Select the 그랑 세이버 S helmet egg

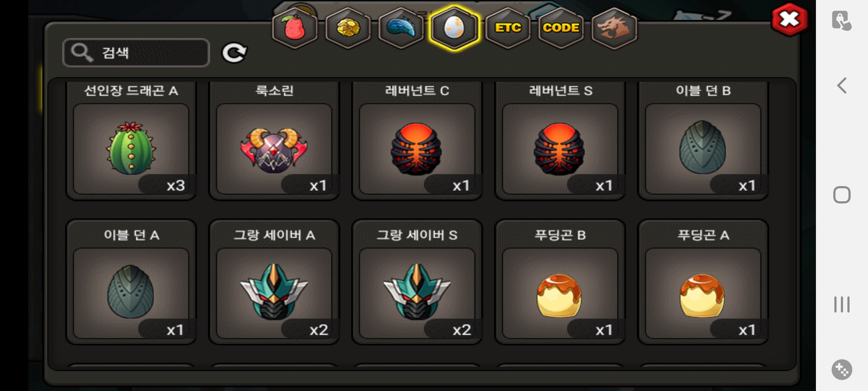(417, 282)
